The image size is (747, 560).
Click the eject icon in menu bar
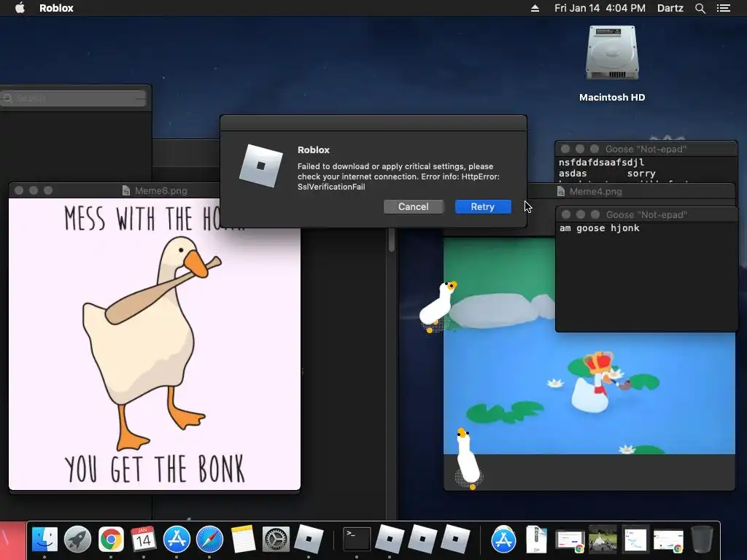[x=535, y=8]
